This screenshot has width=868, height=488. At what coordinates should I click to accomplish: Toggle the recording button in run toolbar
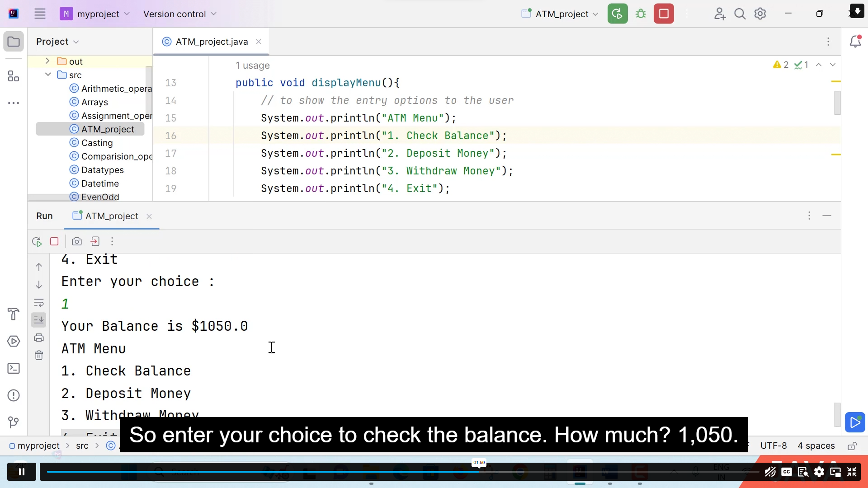[76, 242]
